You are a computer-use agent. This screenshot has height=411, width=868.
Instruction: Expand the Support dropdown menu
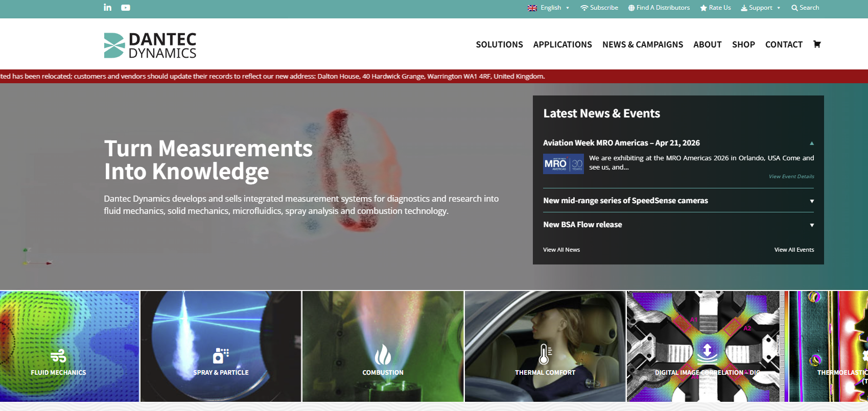click(761, 8)
